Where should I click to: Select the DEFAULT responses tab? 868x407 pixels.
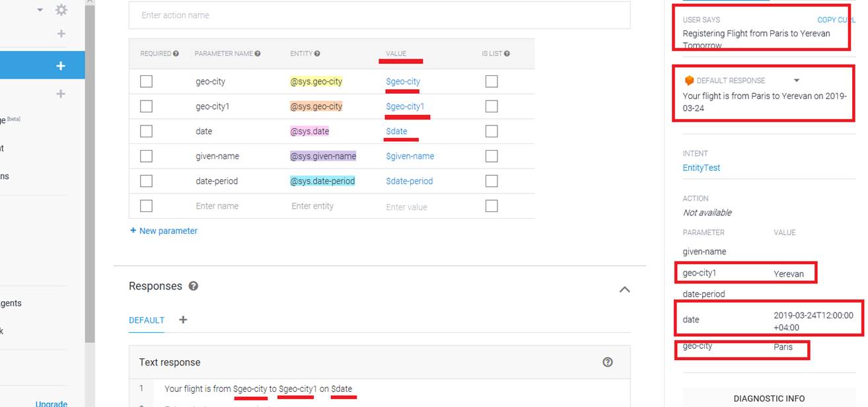[147, 320]
